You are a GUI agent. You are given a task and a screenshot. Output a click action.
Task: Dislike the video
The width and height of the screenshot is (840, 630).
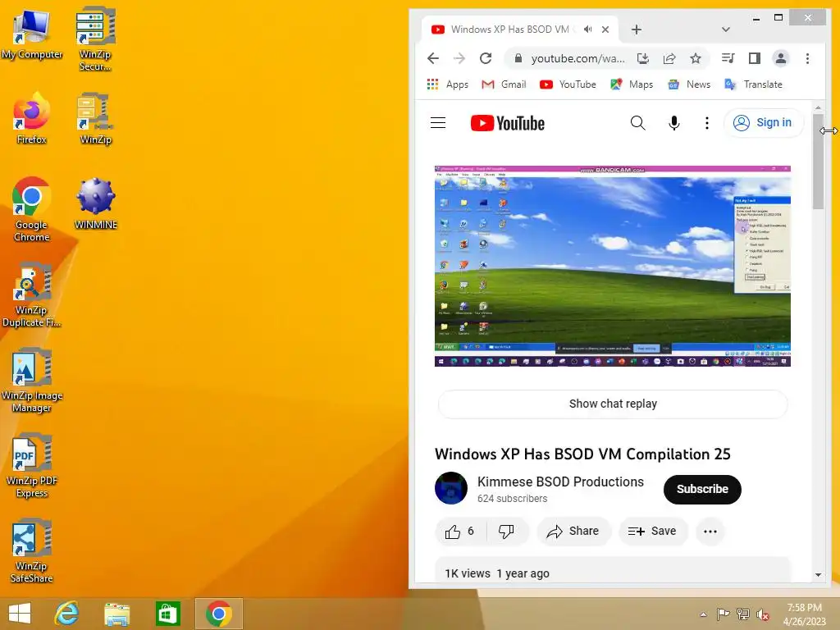pos(506,531)
